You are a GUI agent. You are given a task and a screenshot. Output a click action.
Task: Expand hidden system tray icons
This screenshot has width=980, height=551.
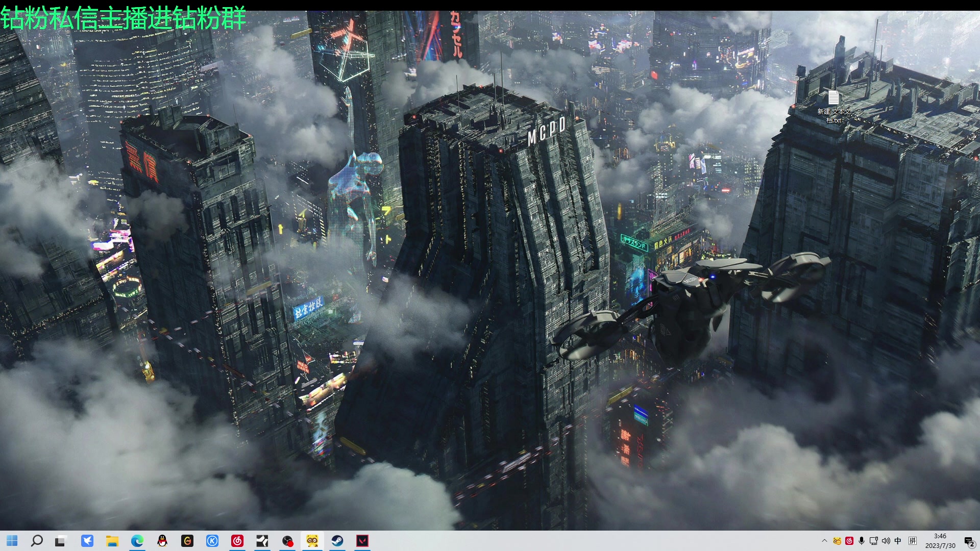coord(824,541)
